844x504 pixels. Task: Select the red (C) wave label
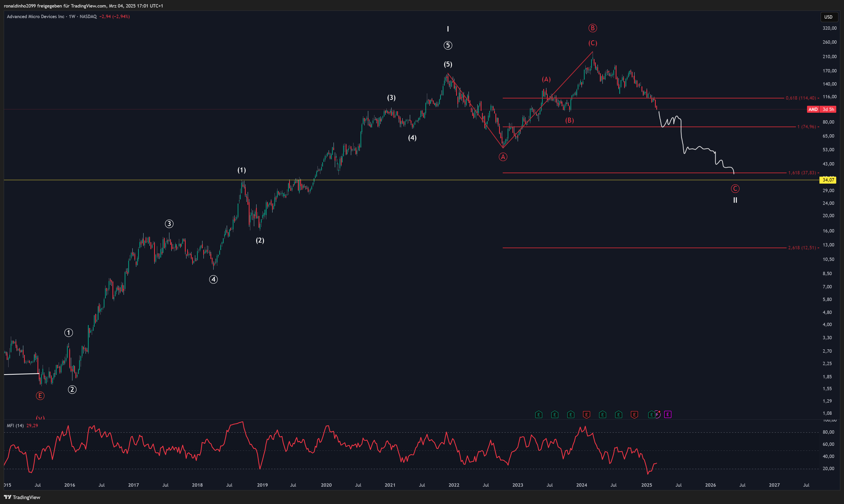pos(592,43)
